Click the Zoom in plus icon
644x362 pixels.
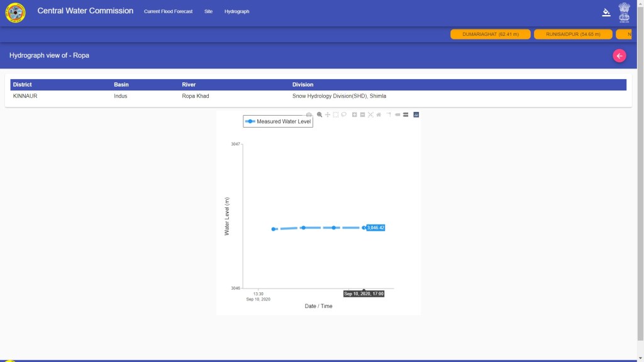pos(355,114)
